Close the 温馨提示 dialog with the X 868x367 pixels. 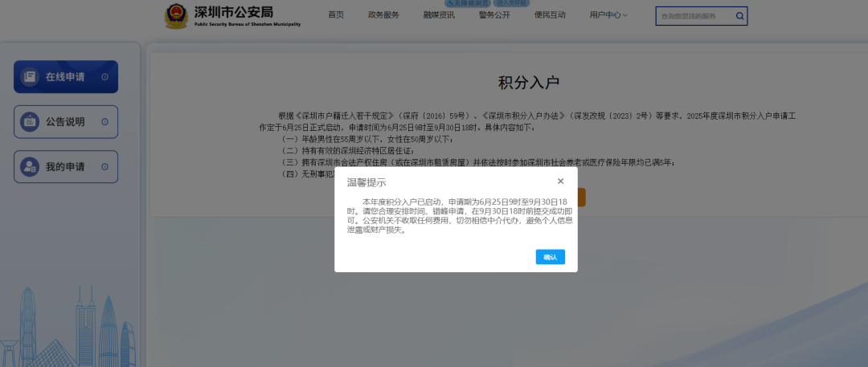click(560, 181)
